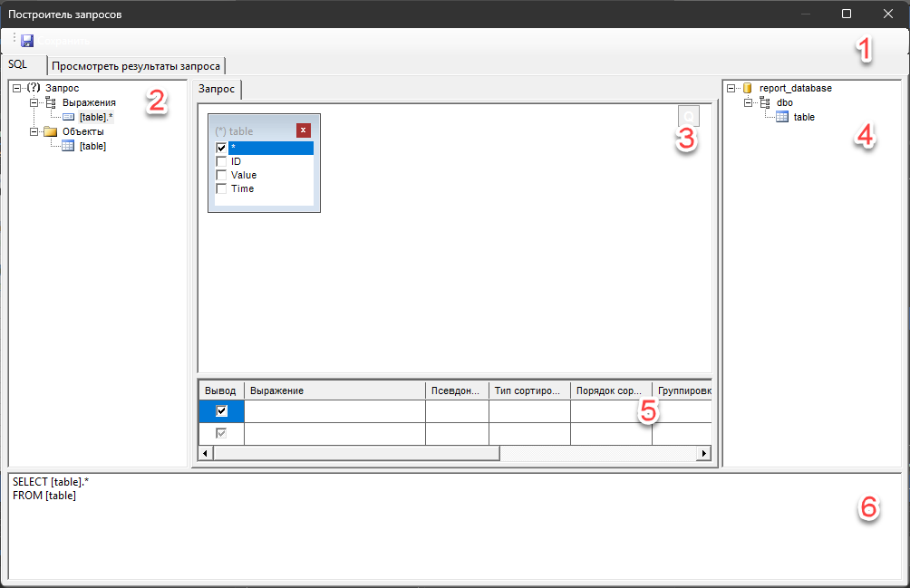
Task: Select the Объекты tree label
Action: 83,131
